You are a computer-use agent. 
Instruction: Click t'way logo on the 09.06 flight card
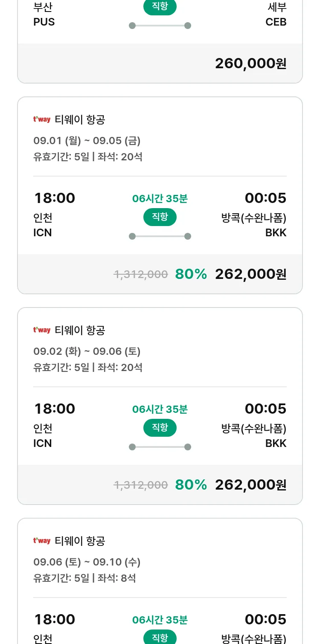(x=42, y=541)
